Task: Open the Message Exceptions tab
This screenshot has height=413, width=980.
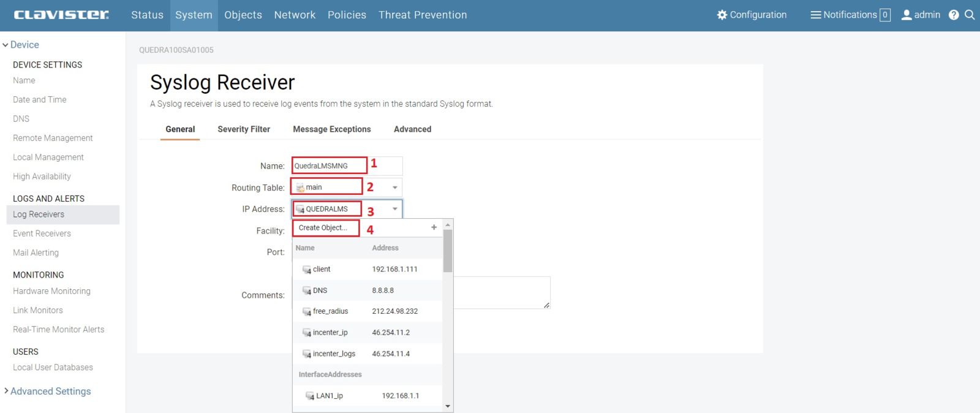Action: [x=331, y=129]
